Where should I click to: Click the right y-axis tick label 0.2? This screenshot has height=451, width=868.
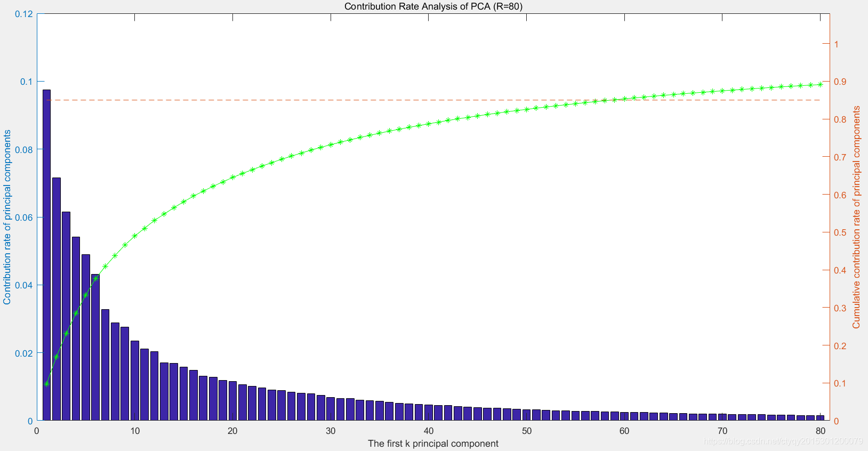[x=840, y=346]
